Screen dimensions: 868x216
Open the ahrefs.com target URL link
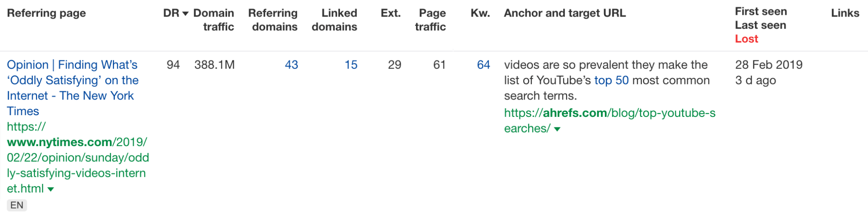pyautogui.click(x=610, y=121)
